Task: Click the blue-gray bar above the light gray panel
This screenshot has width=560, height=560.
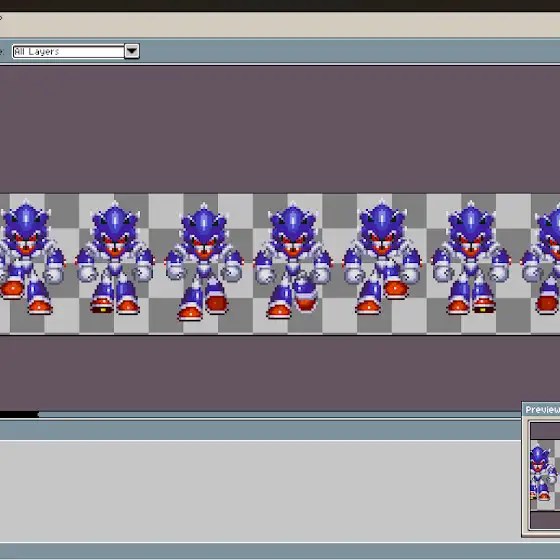Action: [x=260, y=430]
